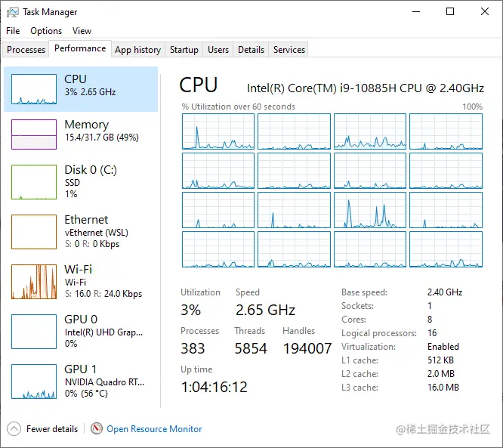Click the Base speed 2.40 GHz value
The height and width of the screenshot is (448, 503).
(445, 292)
